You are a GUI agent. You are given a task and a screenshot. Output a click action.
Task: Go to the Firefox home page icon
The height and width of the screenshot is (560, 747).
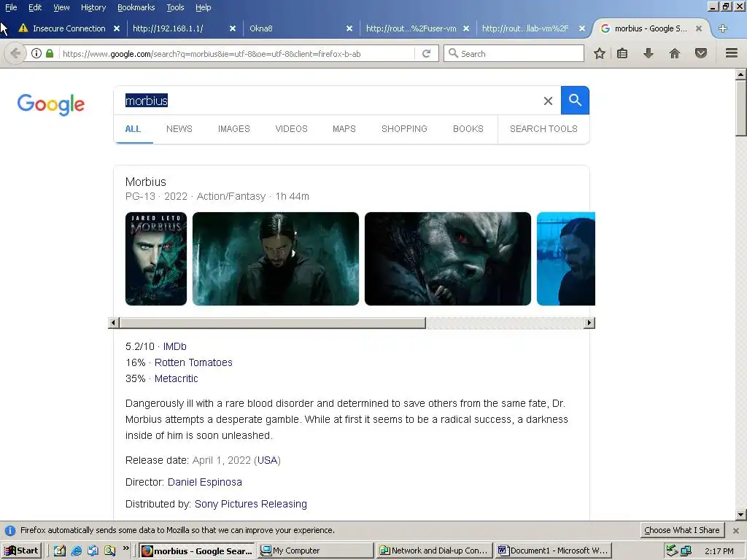(675, 53)
